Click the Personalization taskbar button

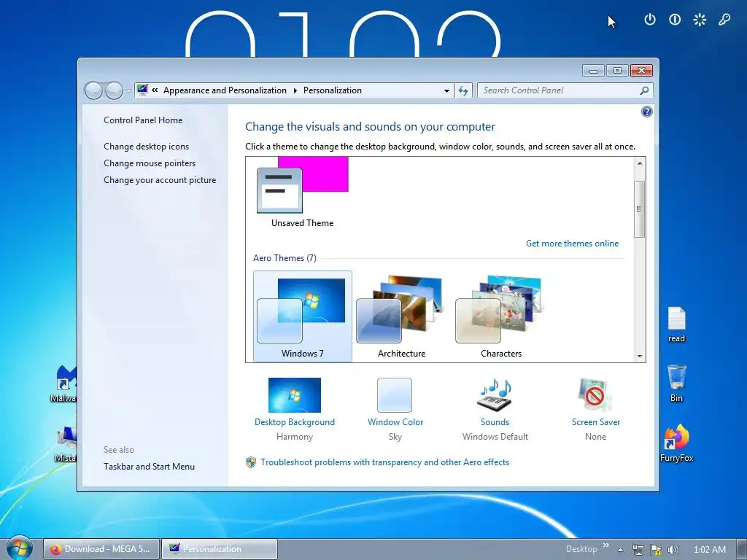pos(219,549)
